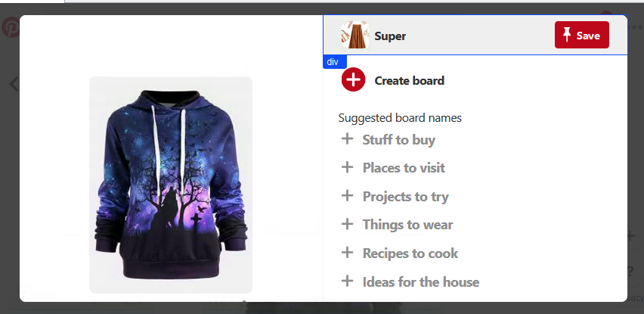644x314 pixels.
Task: Choose the Stuff to buy suggestion
Action: pos(399,140)
